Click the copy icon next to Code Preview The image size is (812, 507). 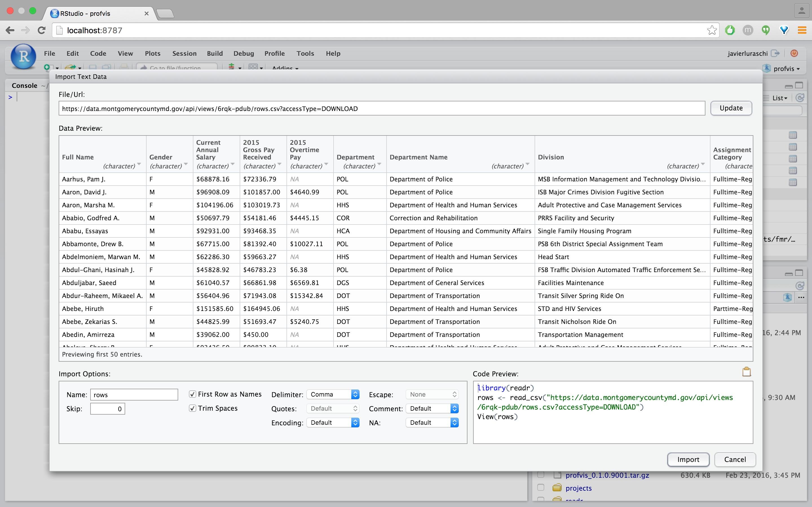[x=747, y=372]
